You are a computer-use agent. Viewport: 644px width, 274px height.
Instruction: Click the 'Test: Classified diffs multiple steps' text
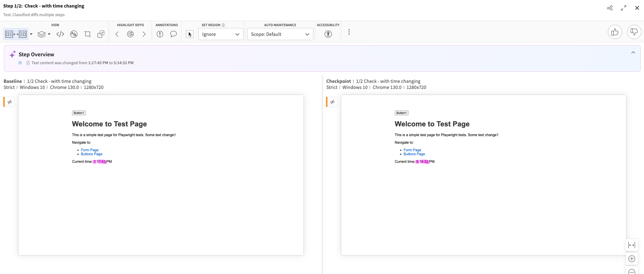tap(34, 15)
